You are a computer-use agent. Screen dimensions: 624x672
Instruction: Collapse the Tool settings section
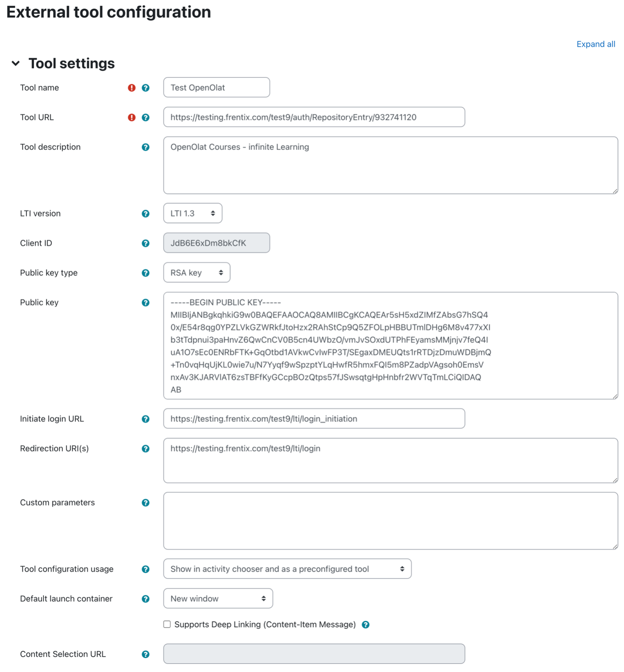pyautogui.click(x=16, y=63)
